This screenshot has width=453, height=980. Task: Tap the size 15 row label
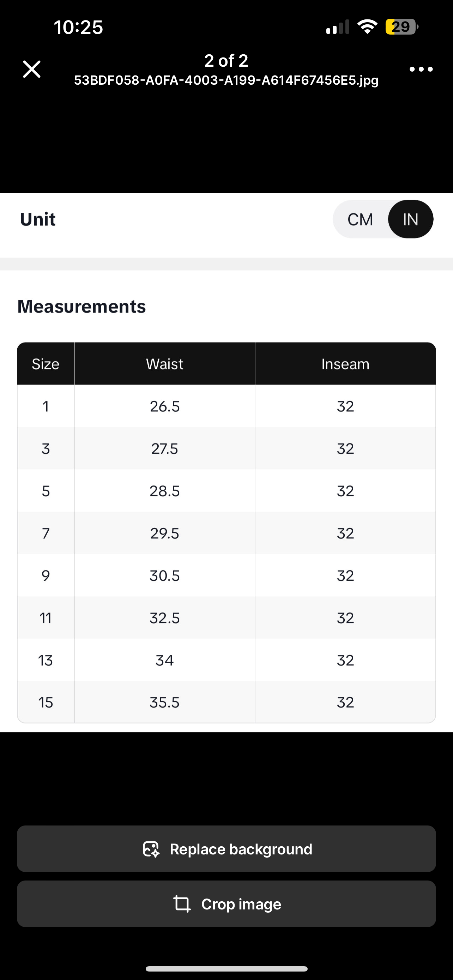click(x=46, y=702)
